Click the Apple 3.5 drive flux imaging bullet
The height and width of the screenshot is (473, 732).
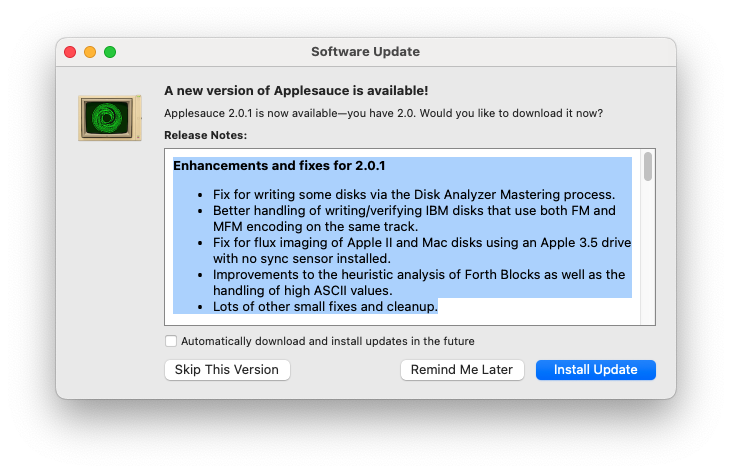[420, 251]
